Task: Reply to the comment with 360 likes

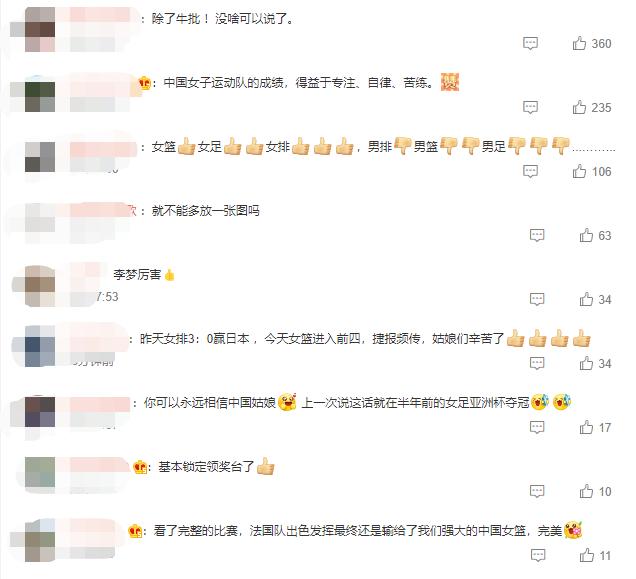Action: [530, 43]
